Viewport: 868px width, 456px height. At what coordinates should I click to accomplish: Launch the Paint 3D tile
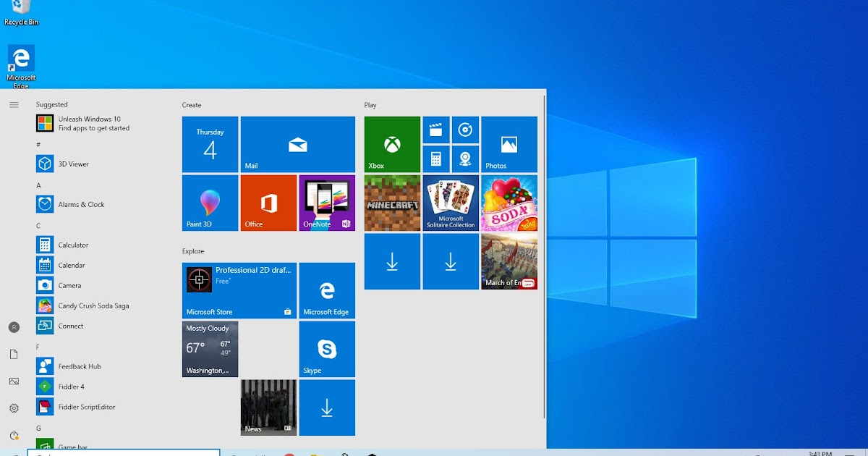[210, 203]
